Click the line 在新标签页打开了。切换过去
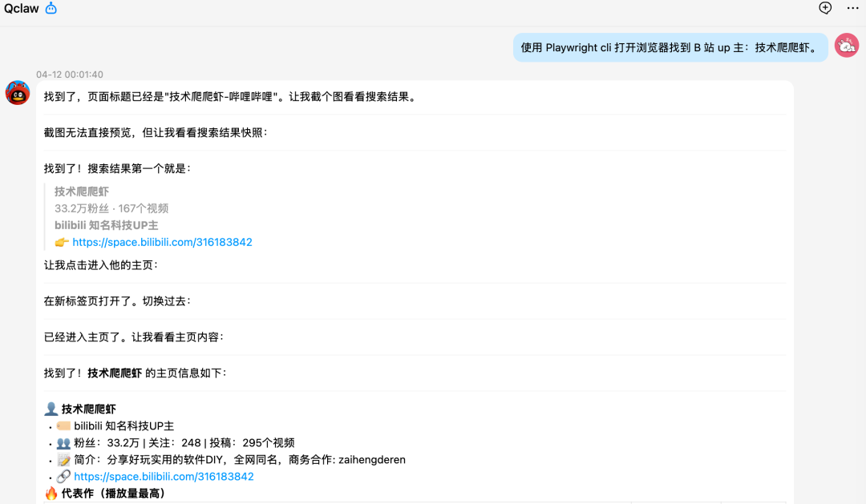The image size is (866, 504). point(117,300)
